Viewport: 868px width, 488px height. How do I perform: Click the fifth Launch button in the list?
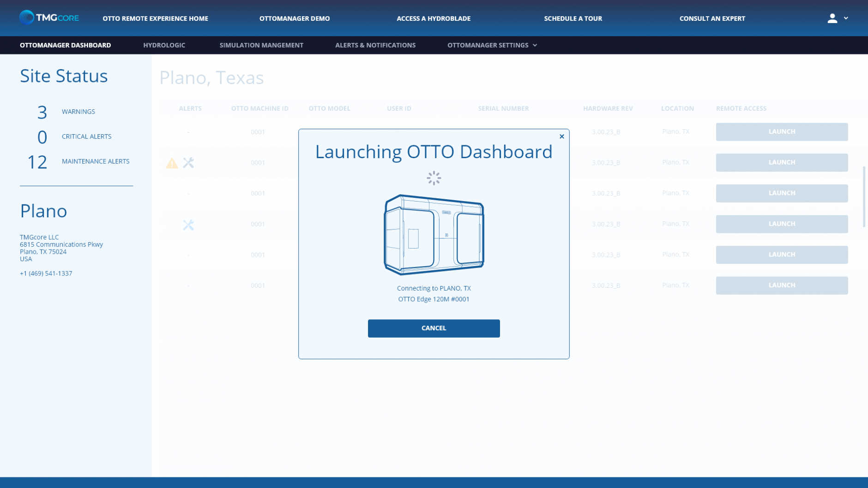[x=782, y=255]
